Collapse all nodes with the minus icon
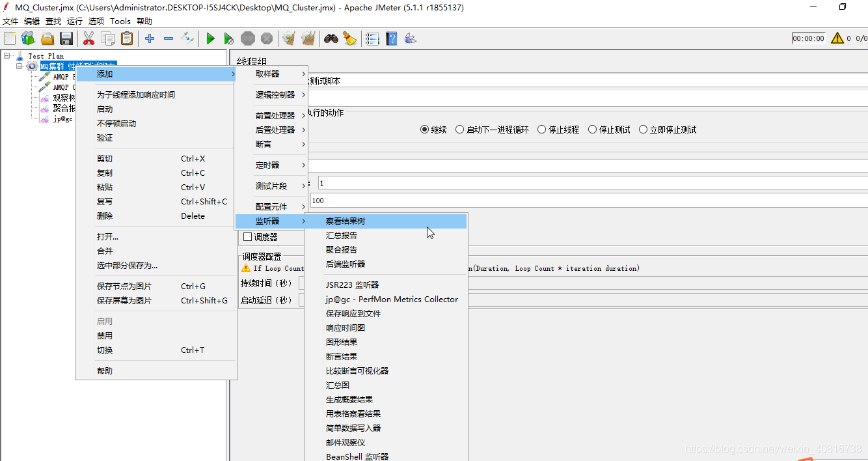The width and height of the screenshot is (868, 461). [x=169, y=38]
